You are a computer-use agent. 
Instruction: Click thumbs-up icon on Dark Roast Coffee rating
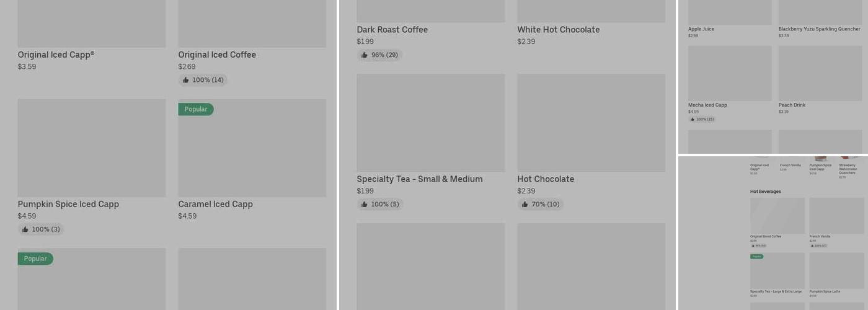[365, 55]
